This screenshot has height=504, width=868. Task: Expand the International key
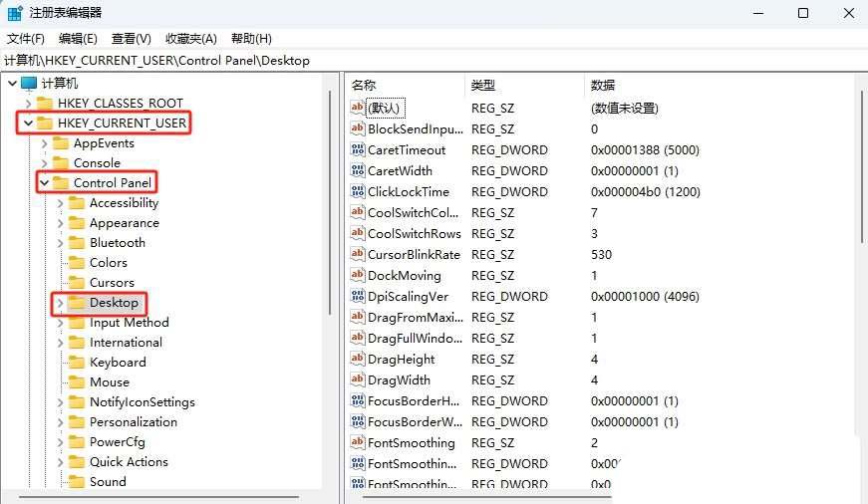(61, 343)
